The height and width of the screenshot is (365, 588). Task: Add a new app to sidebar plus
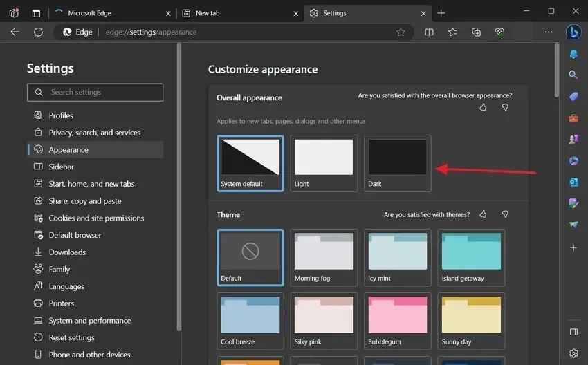(x=573, y=248)
